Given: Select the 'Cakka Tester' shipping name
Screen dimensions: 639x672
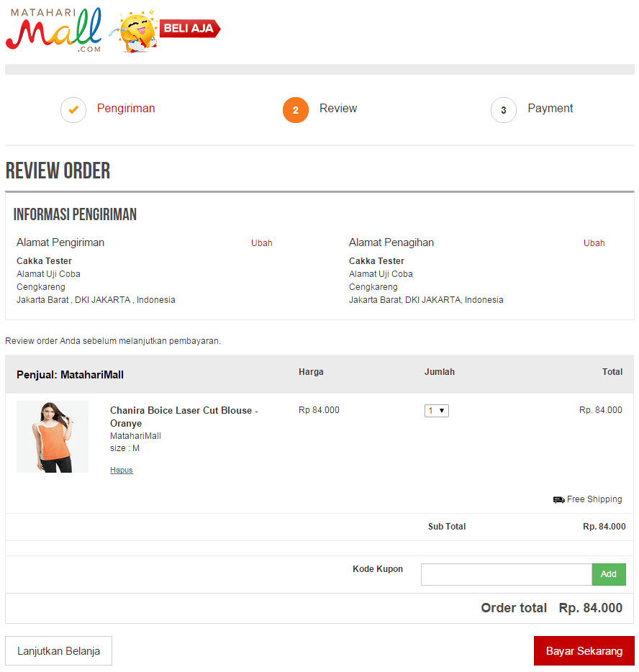Looking at the screenshot, I should tap(44, 261).
